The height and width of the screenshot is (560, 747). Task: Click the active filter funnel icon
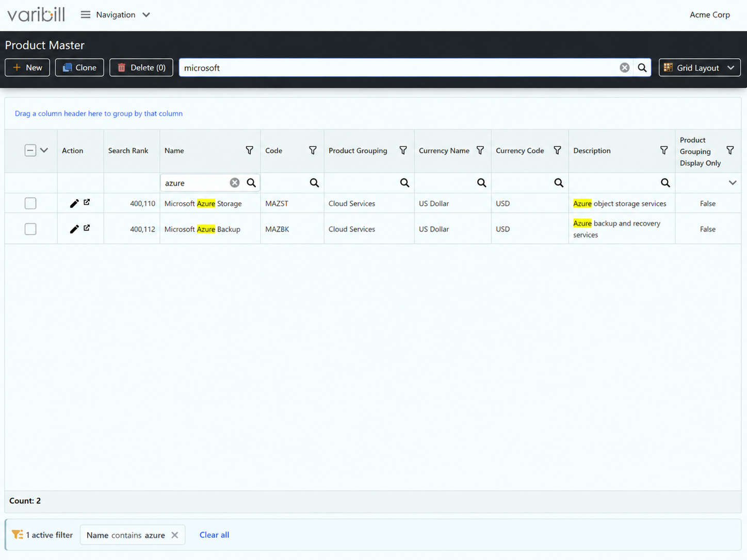[x=17, y=535]
